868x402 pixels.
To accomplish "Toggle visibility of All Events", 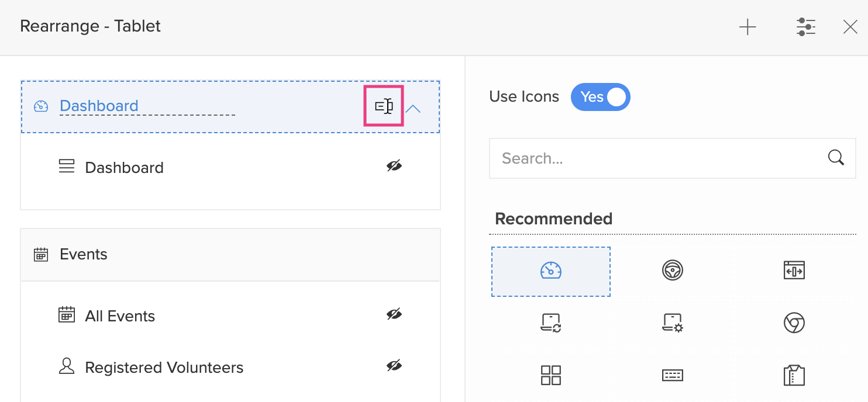I will (x=394, y=315).
